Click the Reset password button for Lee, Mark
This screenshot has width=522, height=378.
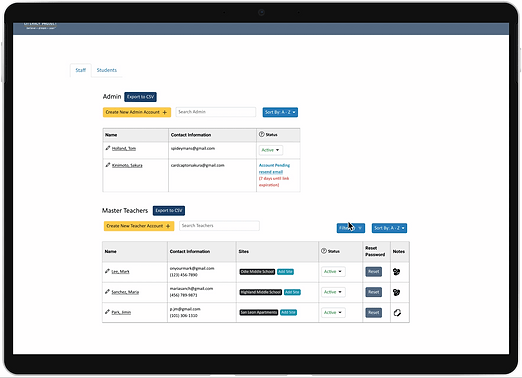point(374,272)
